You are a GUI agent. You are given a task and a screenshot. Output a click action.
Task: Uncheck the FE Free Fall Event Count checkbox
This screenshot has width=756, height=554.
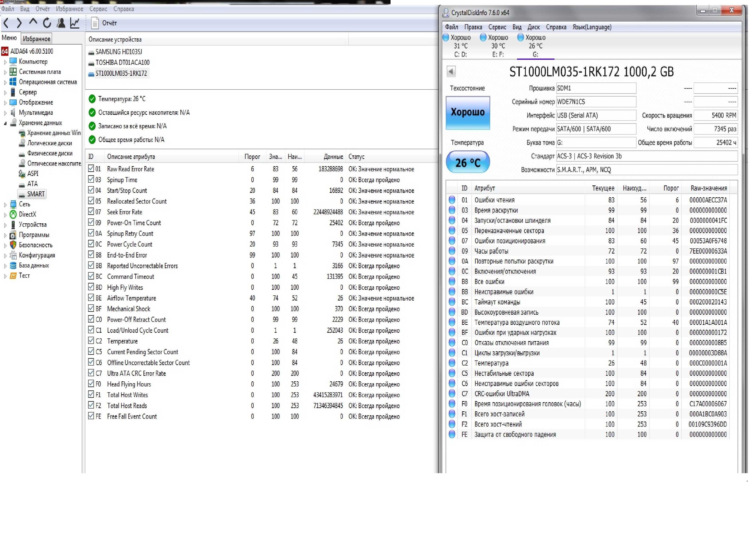coord(91,416)
